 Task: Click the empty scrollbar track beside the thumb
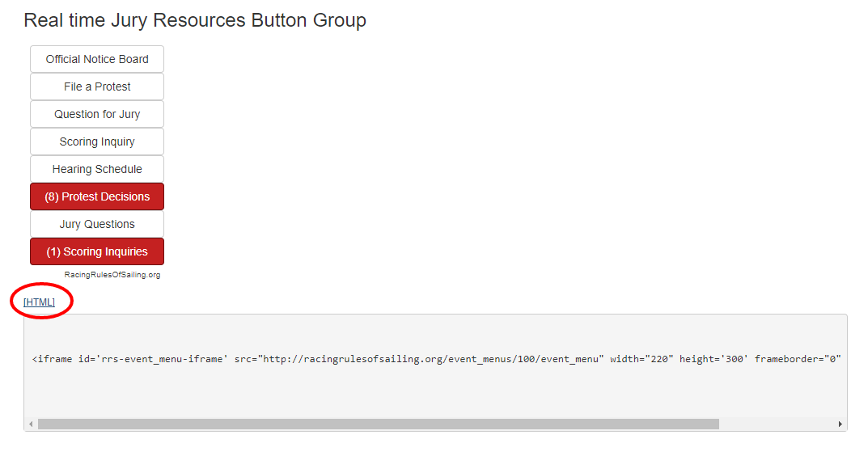[777, 424]
